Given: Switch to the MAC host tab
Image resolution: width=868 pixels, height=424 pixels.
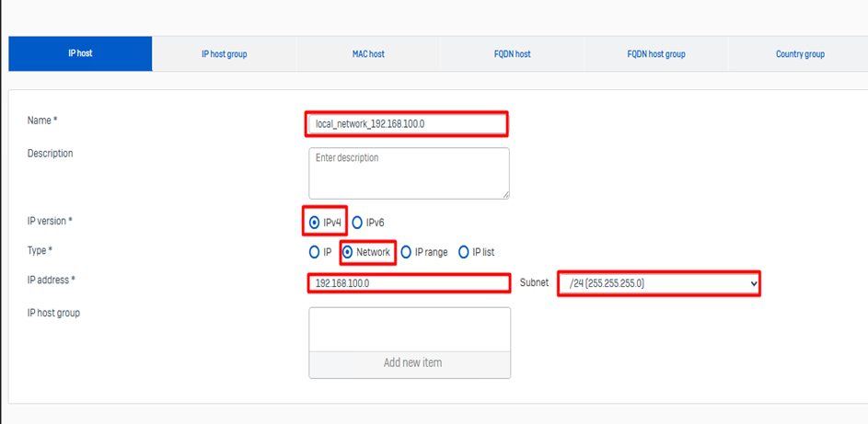Looking at the screenshot, I should coord(368,54).
